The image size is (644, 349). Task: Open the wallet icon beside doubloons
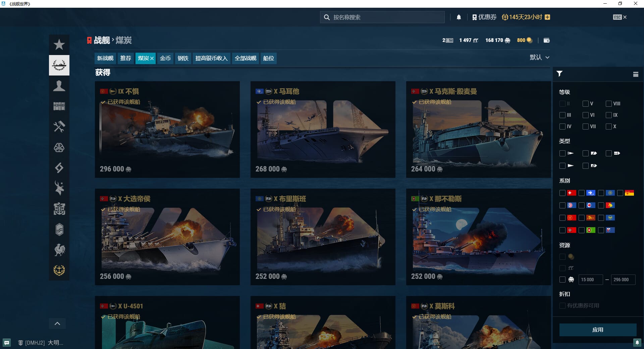(546, 40)
